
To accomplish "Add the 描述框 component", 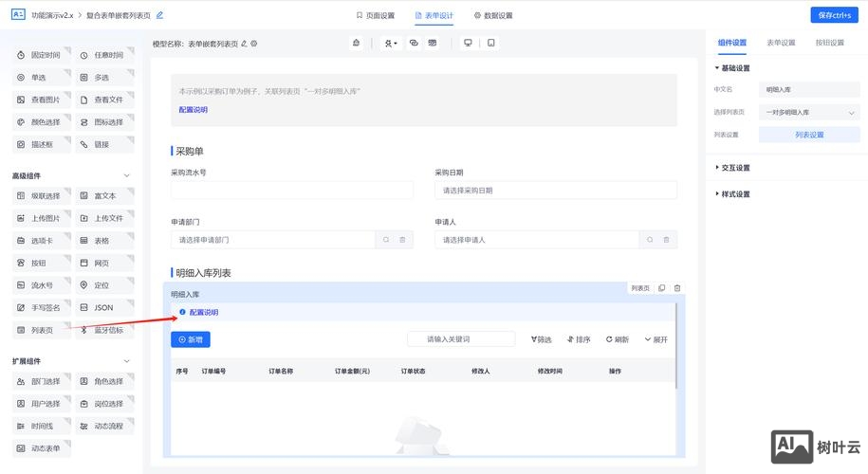I will pos(42,144).
